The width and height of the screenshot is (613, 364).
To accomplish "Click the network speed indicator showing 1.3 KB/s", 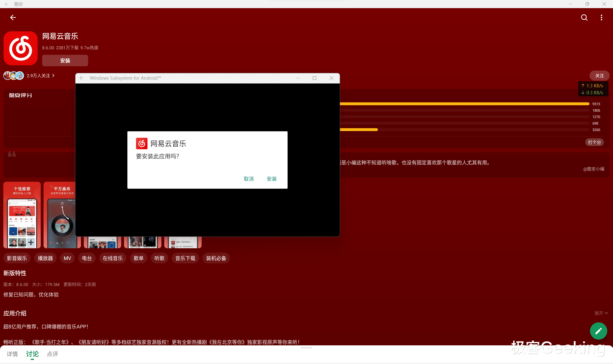I will click(x=593, y=89).
